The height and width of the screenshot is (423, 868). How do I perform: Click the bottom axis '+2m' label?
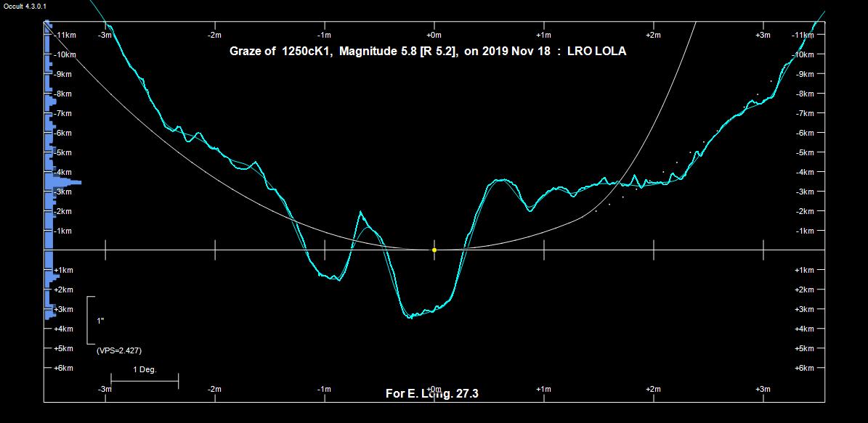(653, 390)
